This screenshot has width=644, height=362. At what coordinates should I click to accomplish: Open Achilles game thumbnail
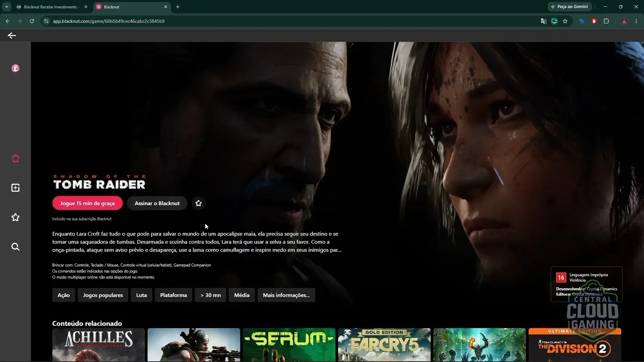99,345
